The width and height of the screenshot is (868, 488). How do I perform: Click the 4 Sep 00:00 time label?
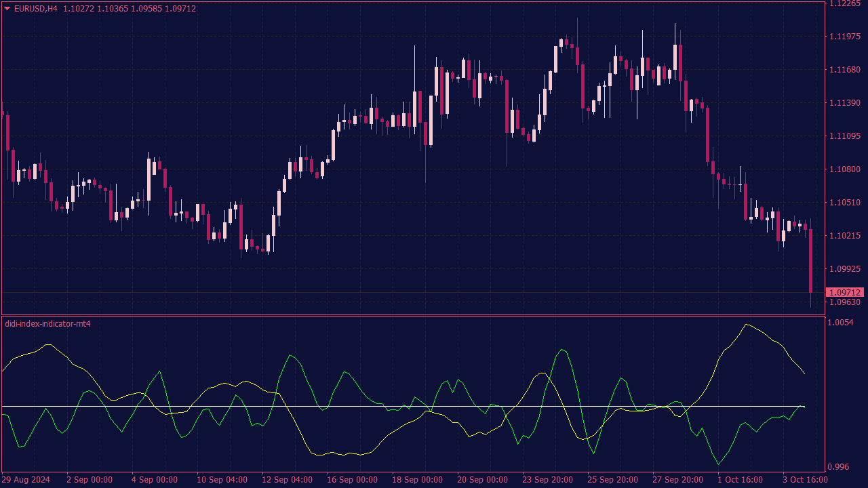click(155, 480)
